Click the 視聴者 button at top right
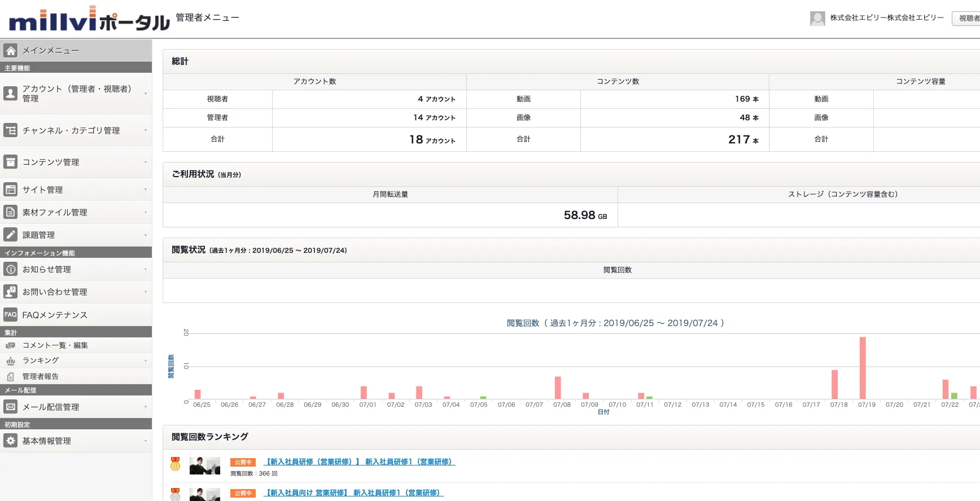This screenshot has height=501, width=980. [968, 18]
